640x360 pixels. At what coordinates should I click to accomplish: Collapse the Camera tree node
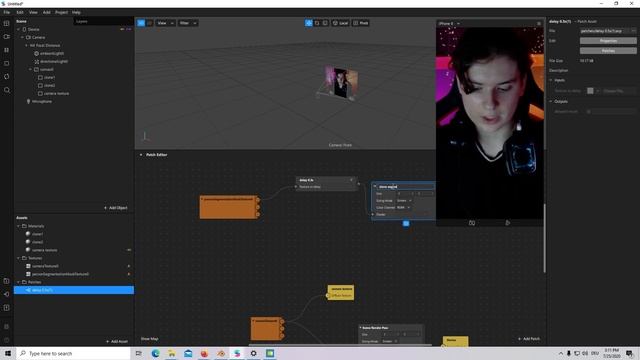22,37
